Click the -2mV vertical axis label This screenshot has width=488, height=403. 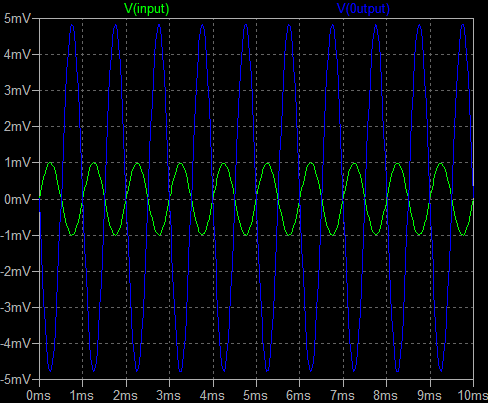pyautogui.click(x=15, y=272)
